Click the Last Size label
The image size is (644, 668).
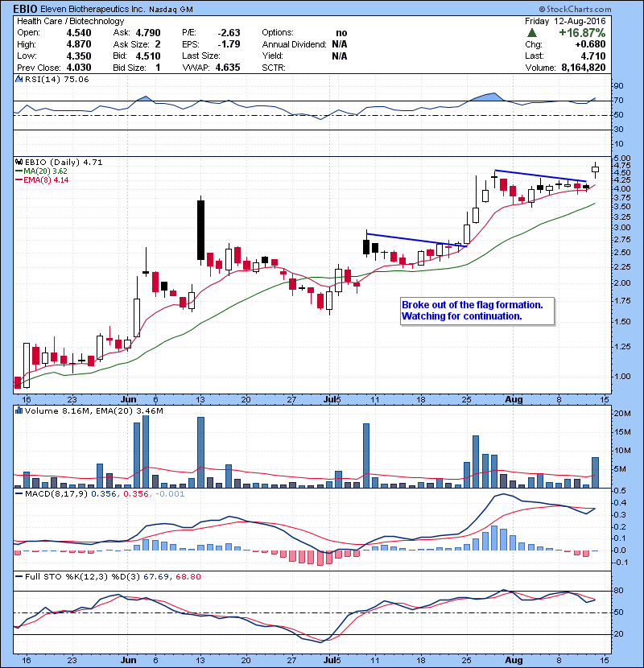[201, 56]
